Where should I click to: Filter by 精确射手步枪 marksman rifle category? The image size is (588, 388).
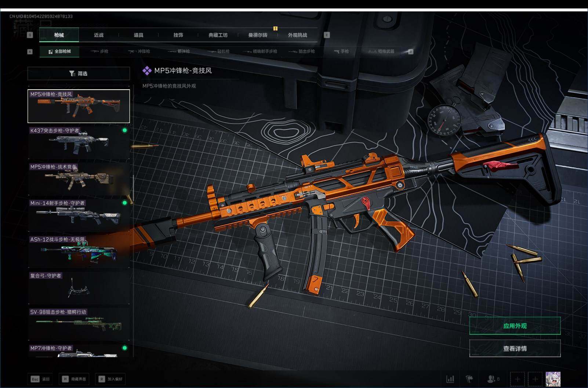[260, 51]
